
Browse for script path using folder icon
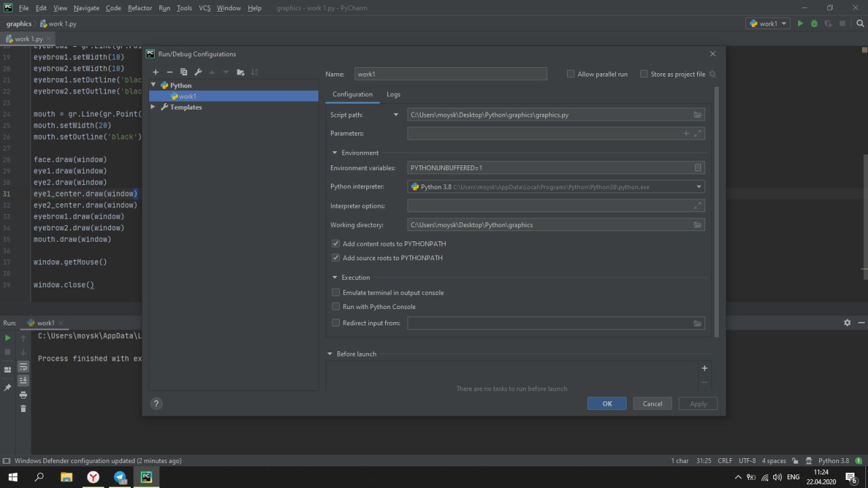coord(698,115)
